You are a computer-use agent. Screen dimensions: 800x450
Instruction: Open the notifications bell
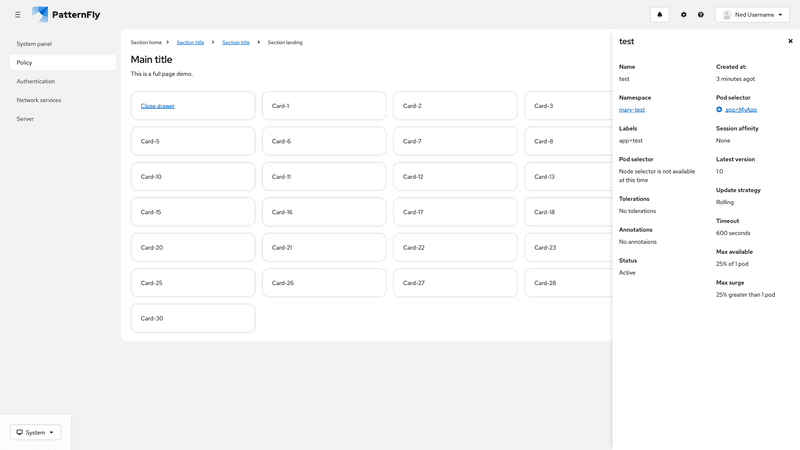[659, 15]
